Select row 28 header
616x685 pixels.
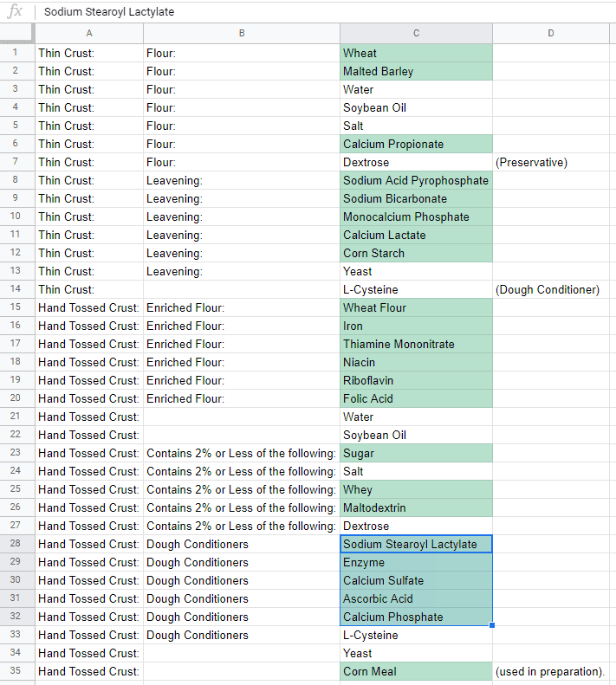click(16, 544)
